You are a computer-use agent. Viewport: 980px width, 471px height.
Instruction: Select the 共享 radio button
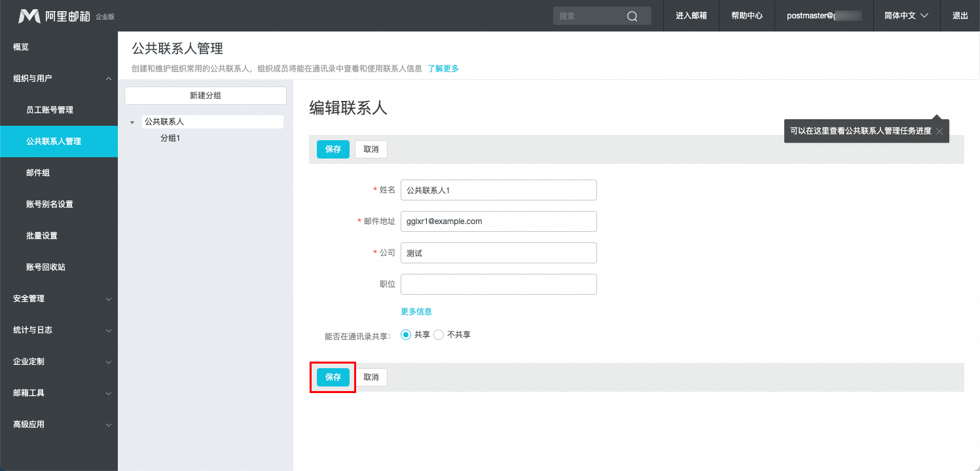point(406,335)
